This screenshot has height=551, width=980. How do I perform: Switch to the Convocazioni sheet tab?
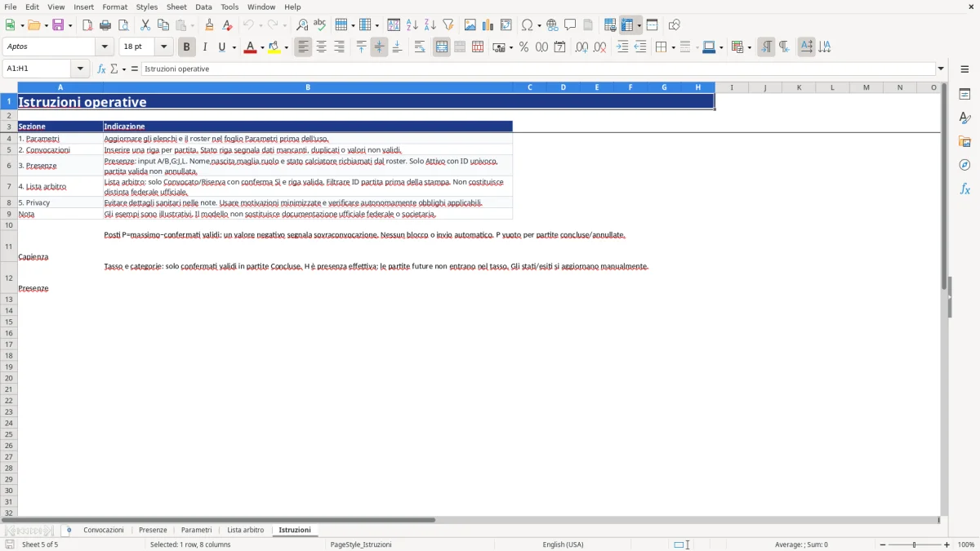pos(104,531)
